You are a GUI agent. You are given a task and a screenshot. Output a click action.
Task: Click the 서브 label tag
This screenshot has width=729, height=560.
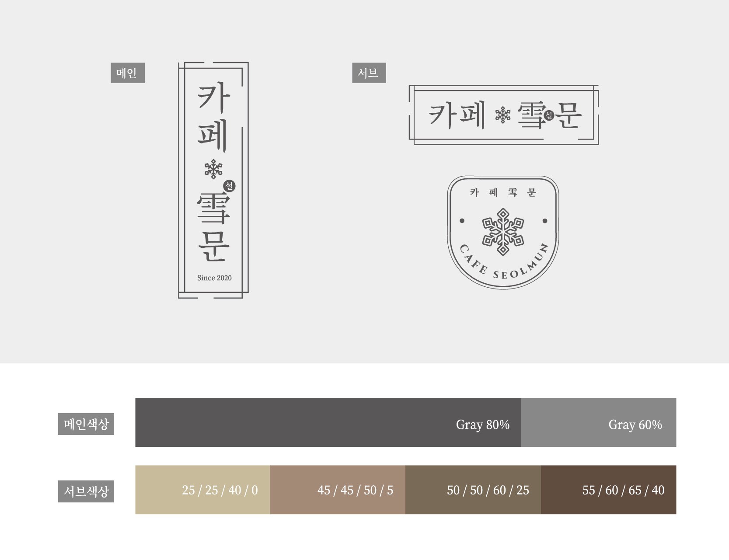pyautogui.click(x=369, y=73)
